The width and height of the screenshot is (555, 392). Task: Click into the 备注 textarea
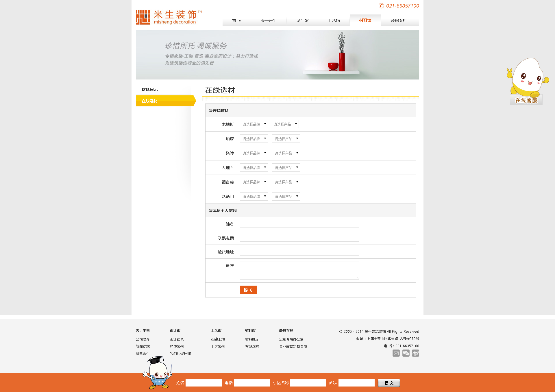point(299,271)
